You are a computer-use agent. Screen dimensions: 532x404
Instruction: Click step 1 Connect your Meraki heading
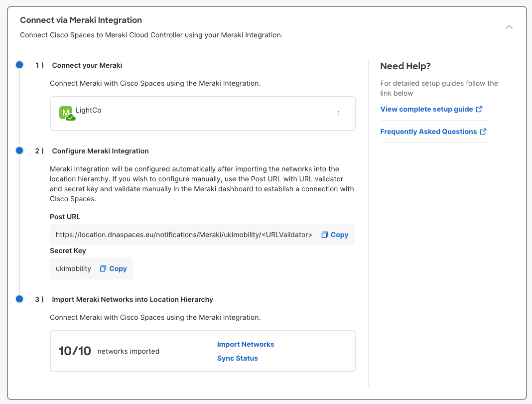pos(87,65)
